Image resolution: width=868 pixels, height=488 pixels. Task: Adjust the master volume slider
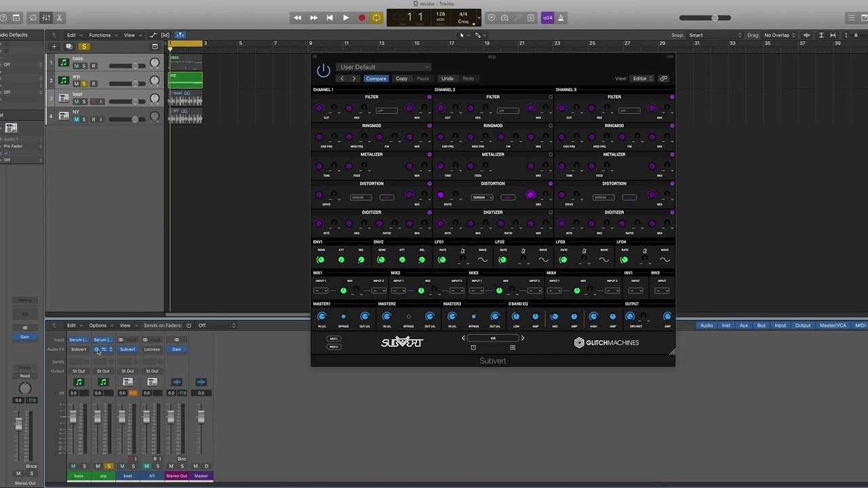pyautogui.click(x=705, y=18)
